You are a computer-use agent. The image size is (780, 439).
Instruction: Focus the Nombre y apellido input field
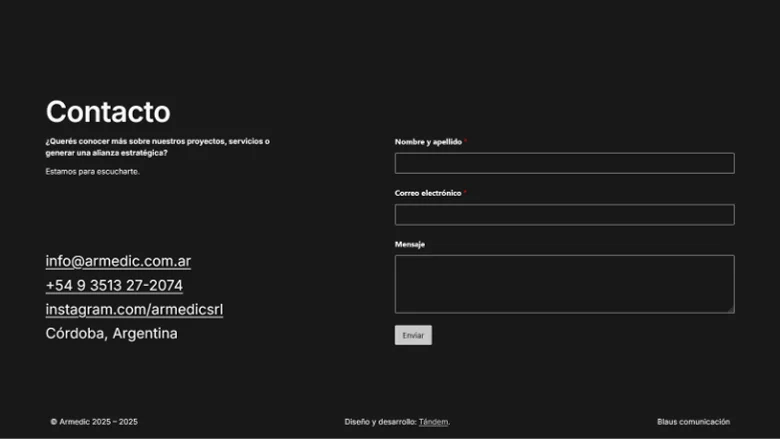pyautogui.click(x=564, y=163)
